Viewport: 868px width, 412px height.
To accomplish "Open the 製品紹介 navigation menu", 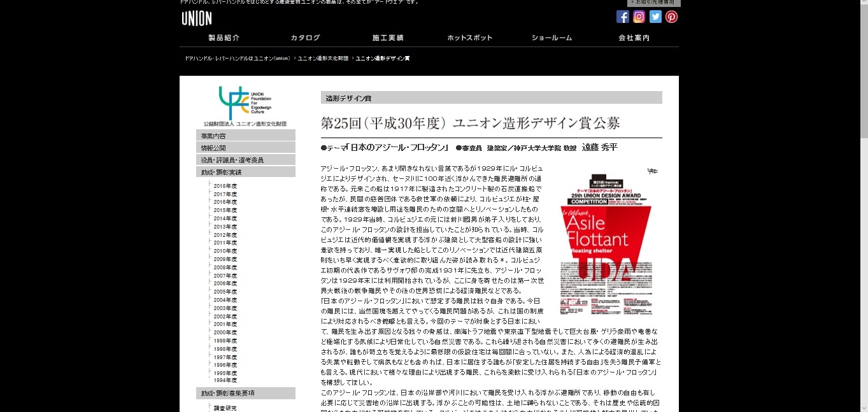I will (x=224, y=38).
